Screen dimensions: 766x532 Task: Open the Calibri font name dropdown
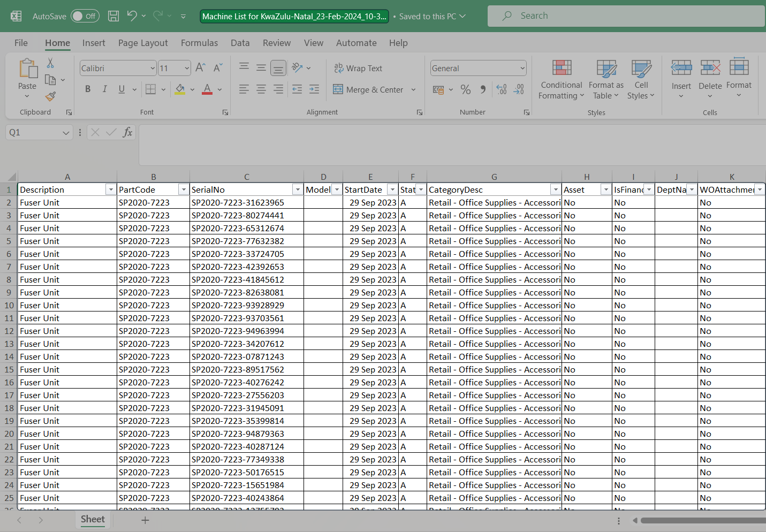coord(153,69)
